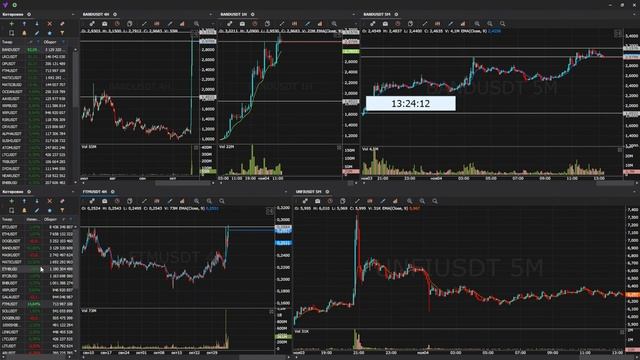Toggle the clock icon on the FTMUSDT 4H toolbar
Image resolution: width=640 pixels, height=360 pixels.
[117, 201]
